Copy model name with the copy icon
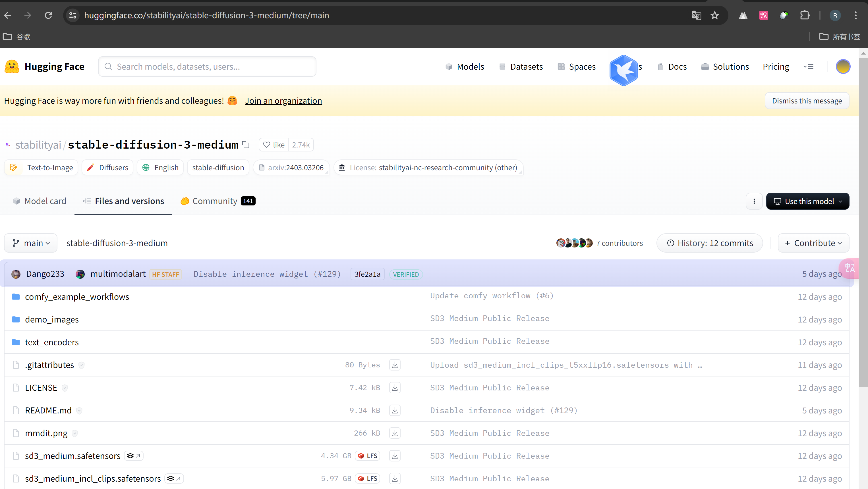 tap(246, 145)
